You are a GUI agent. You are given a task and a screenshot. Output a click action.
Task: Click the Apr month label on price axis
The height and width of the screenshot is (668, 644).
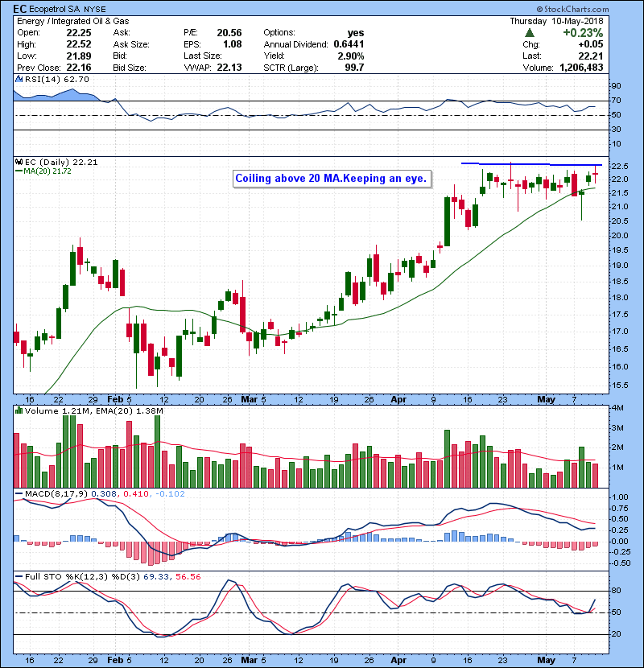[x=398, y=400]
